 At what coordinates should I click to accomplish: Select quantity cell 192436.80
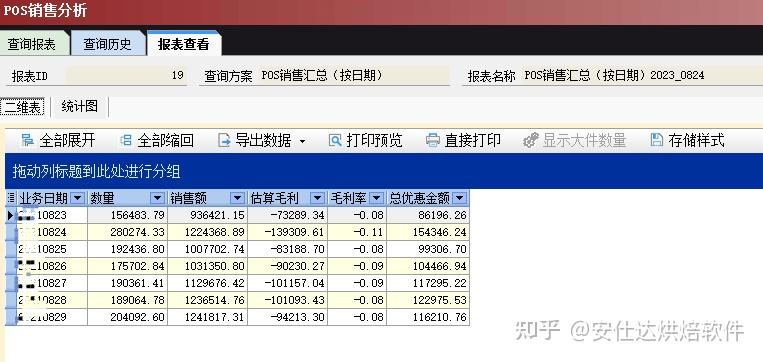127,249
